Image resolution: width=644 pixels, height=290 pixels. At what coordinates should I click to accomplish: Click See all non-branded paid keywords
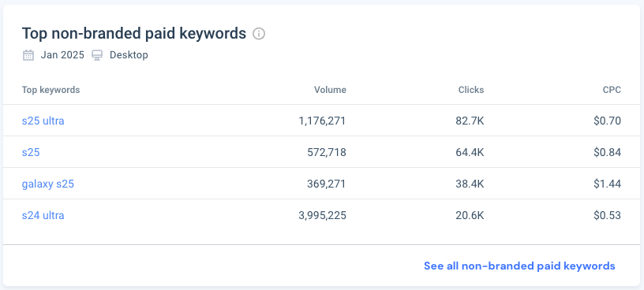coord(519,266)
